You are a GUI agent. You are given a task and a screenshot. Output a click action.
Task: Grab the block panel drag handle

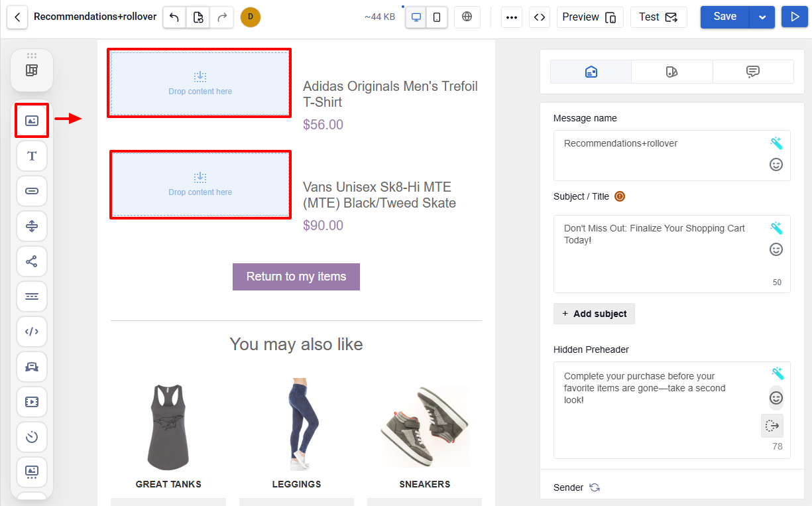[x=32, y=56]
